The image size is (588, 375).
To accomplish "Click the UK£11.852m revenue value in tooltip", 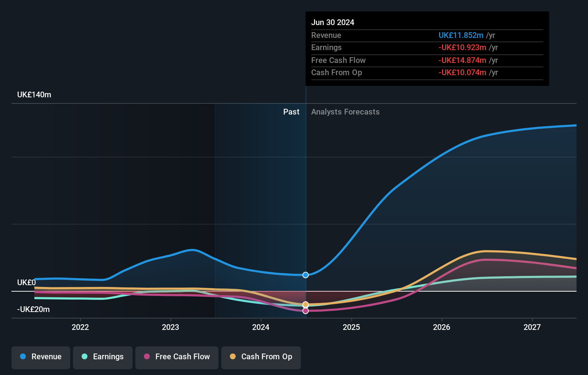I will (461, 35).
